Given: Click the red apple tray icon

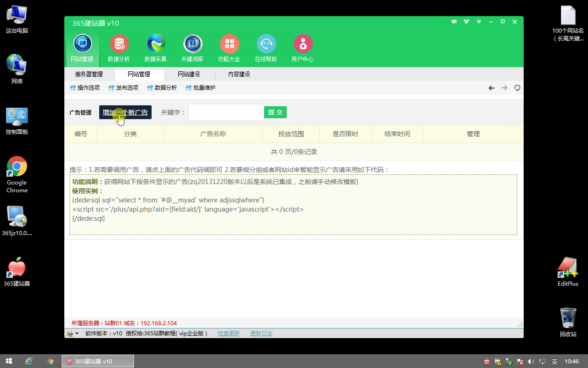Looking at the screenshot, I should click(x=487, y=362).
